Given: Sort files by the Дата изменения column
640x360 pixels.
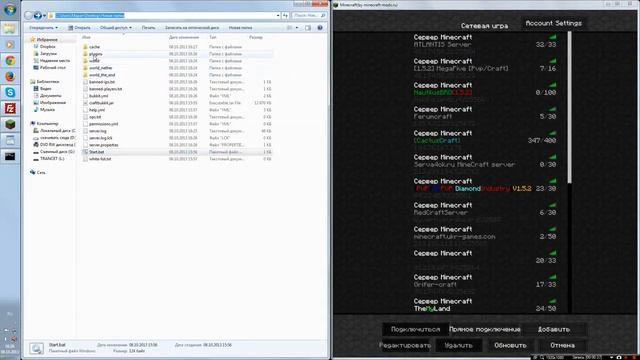Looking at the screenshot, I should point(184,37).
